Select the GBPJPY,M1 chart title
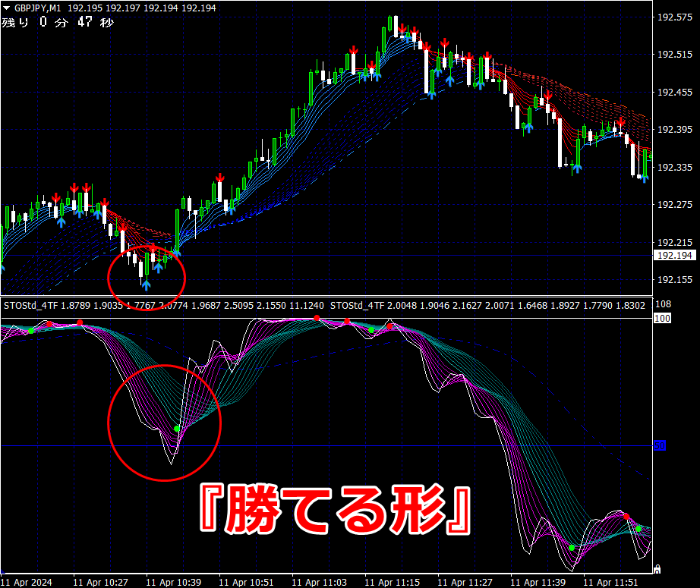This screenshot has width=700, height=588. point(37,8)
